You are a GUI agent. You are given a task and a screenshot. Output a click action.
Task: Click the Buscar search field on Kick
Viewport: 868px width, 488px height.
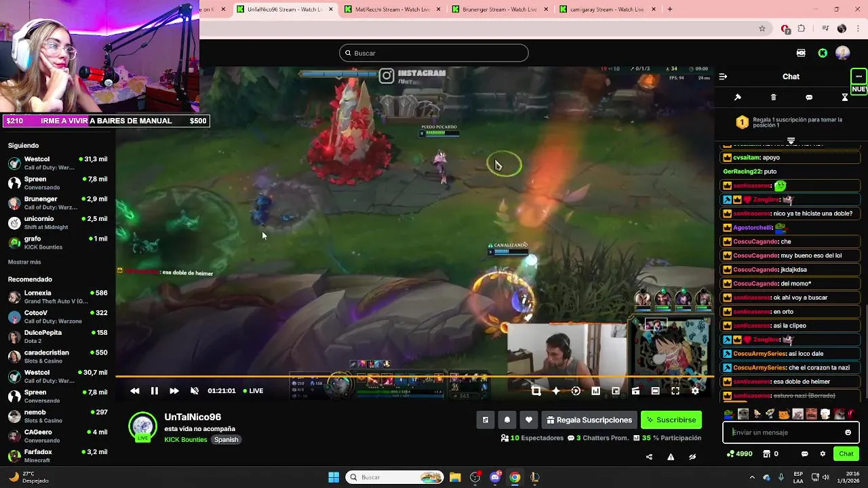point(434,53)
